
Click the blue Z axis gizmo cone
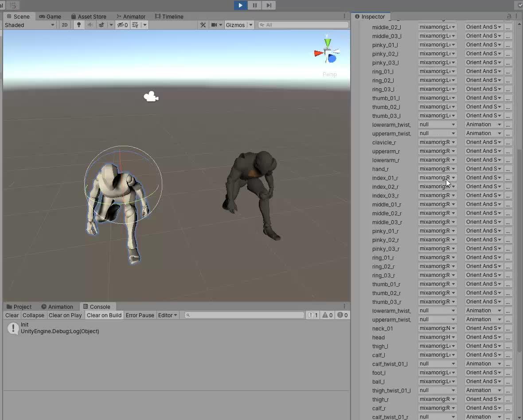332,58
